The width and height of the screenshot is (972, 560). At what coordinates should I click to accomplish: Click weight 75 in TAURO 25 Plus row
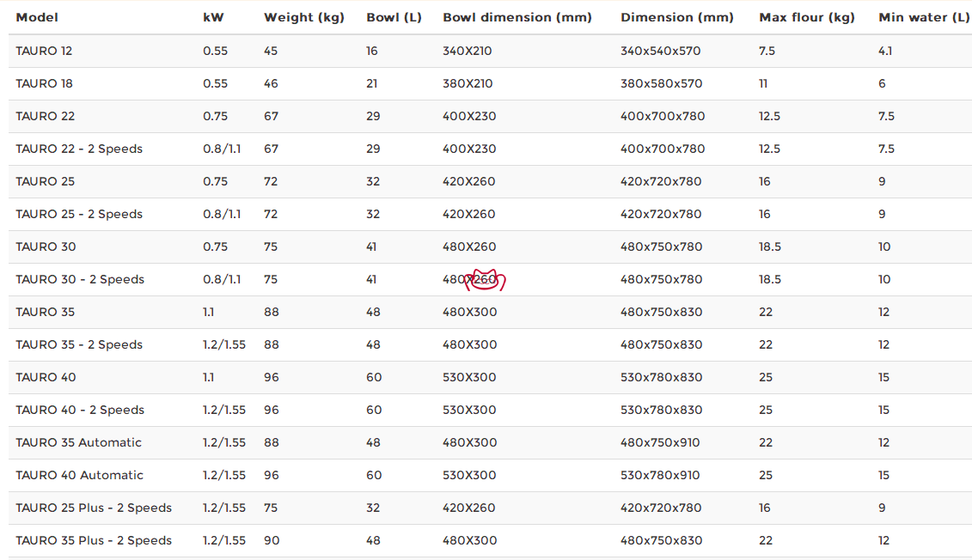(x=271, y=508)
